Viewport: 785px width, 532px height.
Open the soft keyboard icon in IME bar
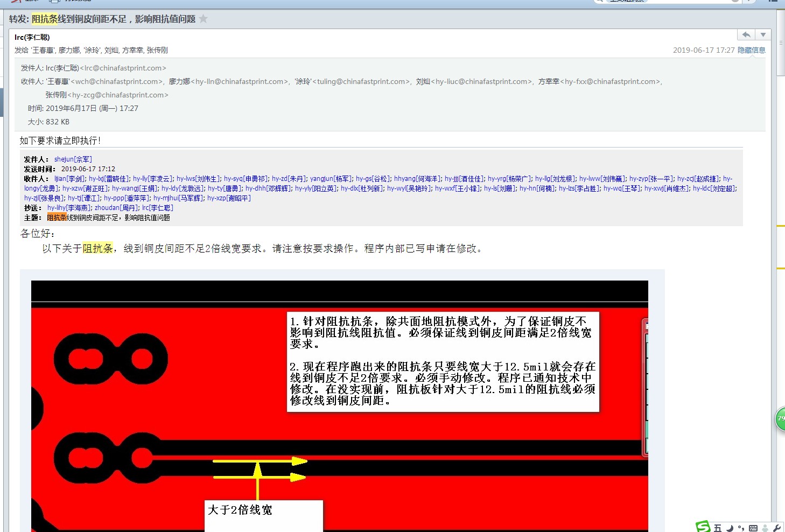tap(753, 528)
